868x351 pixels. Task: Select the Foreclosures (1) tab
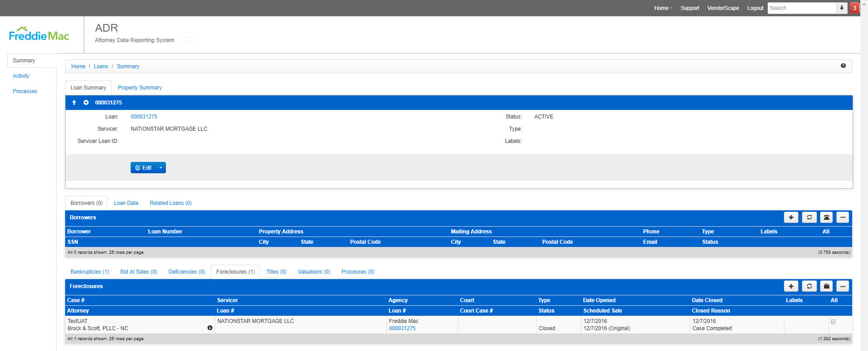[x=236, y=272]
